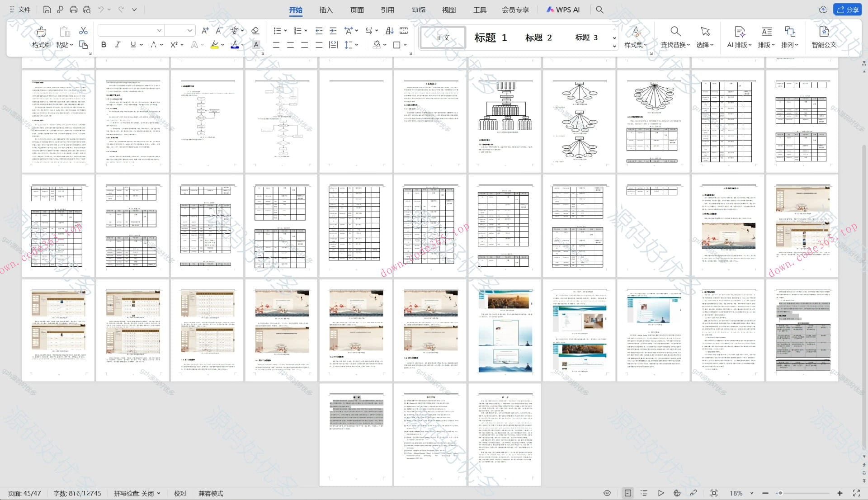Expand the spell check options dropdown
The width and height of the screenshot is (868, 500).
coord(159,494)
